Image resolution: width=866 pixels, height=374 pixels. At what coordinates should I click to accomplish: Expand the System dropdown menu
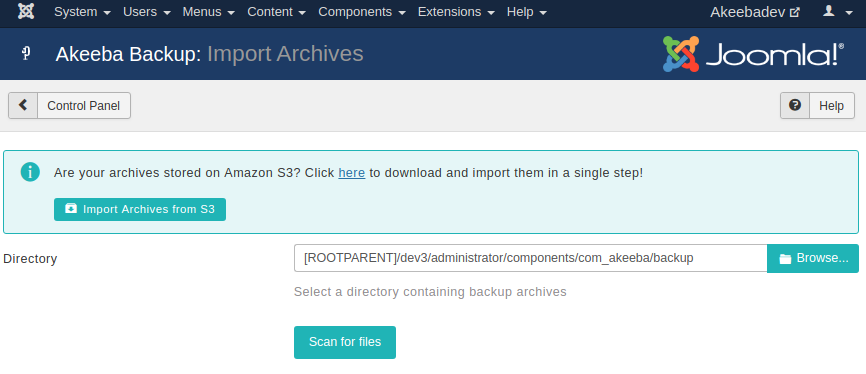82,12
